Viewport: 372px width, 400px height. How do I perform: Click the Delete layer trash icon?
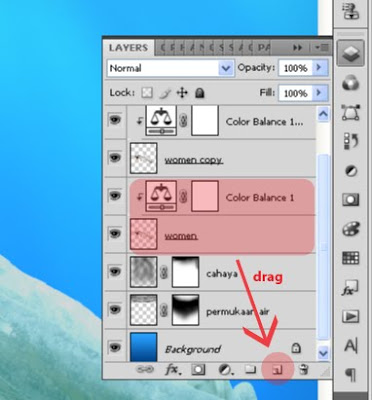coord(303,370)
